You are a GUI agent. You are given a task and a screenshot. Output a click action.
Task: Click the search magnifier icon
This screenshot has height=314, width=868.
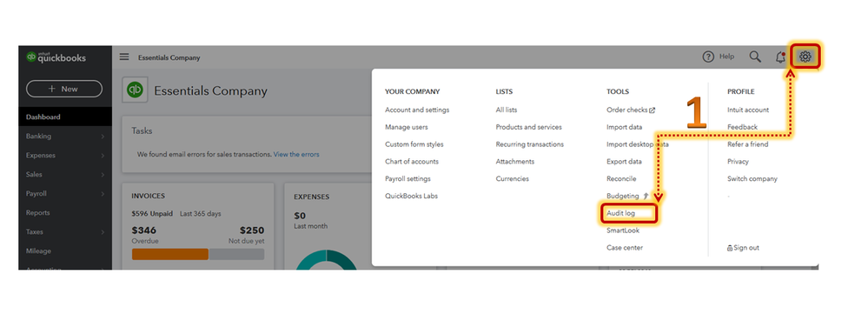tap(755, 57)
